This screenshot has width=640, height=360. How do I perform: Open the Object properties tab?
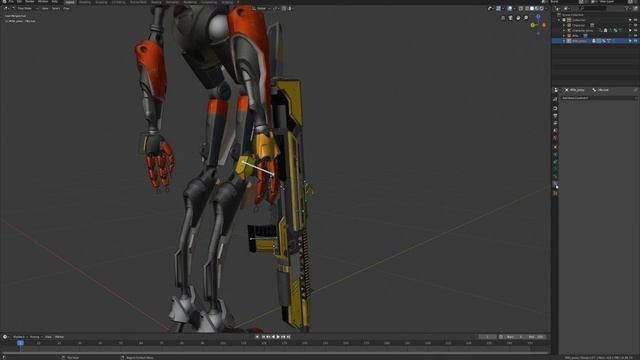tap(555, 147)
